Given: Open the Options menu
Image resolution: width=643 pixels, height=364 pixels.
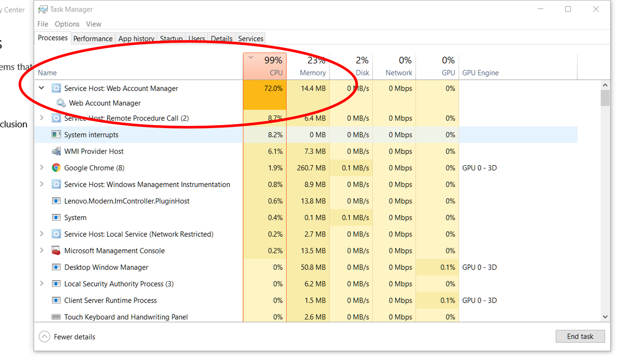Looking at the screenshot, I should pos(67,24).
